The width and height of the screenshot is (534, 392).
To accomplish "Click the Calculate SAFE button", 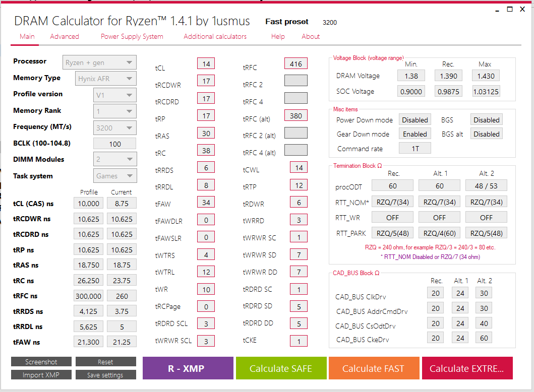I will coord(281,368).
